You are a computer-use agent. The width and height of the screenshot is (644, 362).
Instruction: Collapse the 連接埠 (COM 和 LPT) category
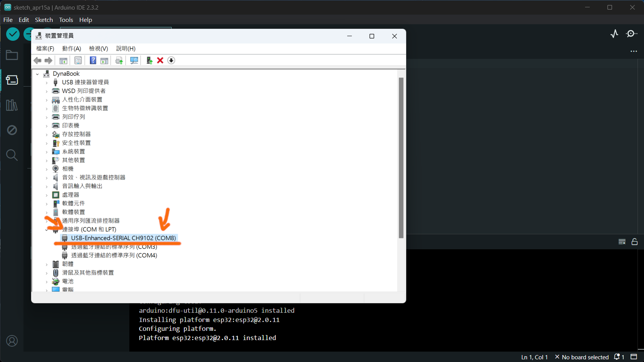point(47,229)
